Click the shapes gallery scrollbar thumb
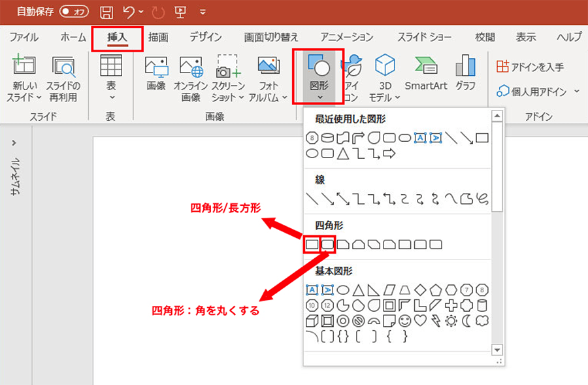The width and height of the screenshot is (588, 385). pos(497,167)
